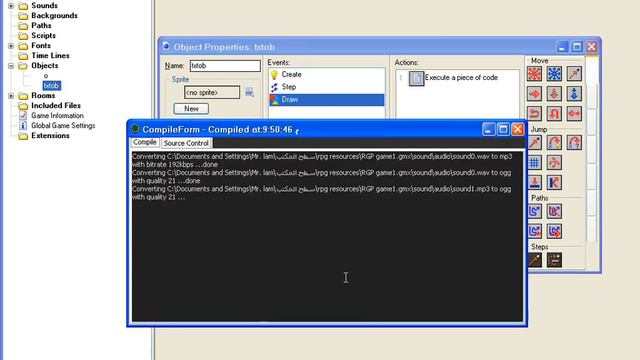The width and height of the screenshot is (640, 360).
Task: Pick the Speed Horizontal action icon
Action: (534, 94)
